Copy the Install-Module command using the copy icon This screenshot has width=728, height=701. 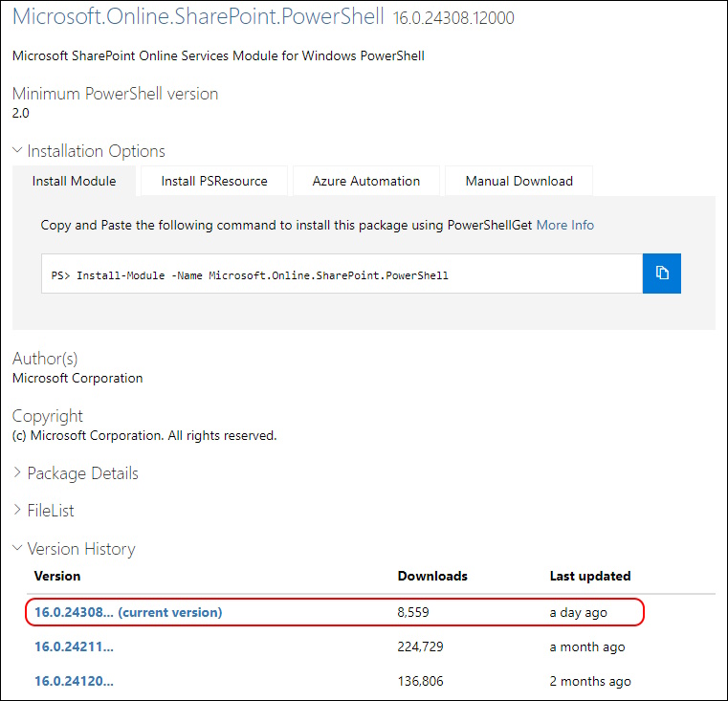(x=661, y=274)
